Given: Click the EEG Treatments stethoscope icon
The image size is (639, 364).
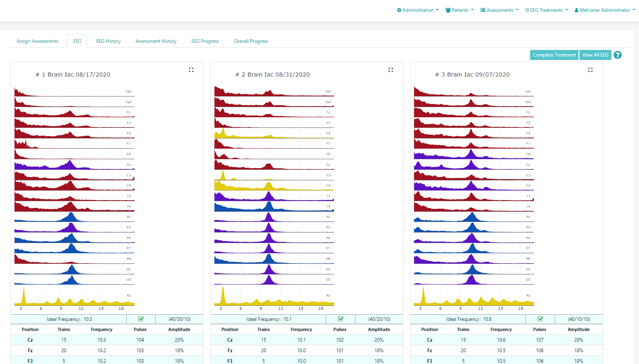Looking at the screenshot, I should [527, 10].
